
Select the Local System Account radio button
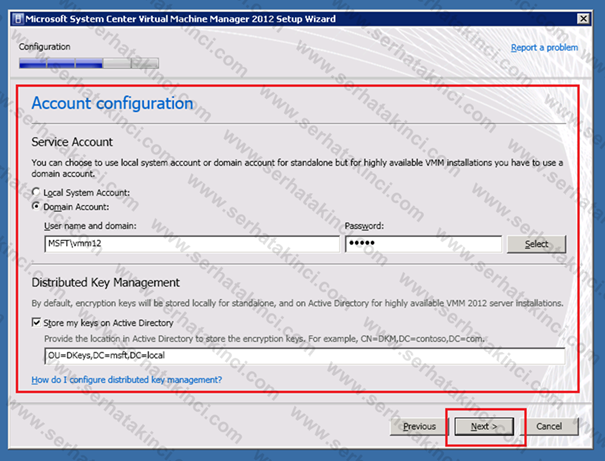pos(36,192)
